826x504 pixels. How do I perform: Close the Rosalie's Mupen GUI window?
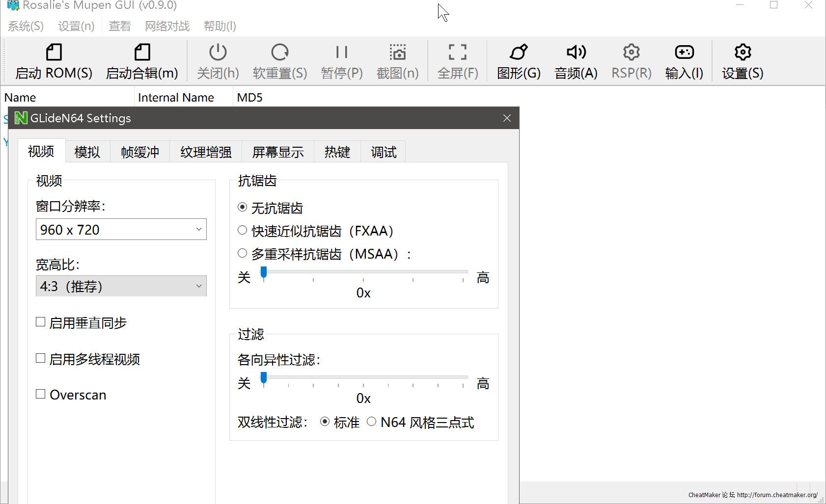(808, 5)
